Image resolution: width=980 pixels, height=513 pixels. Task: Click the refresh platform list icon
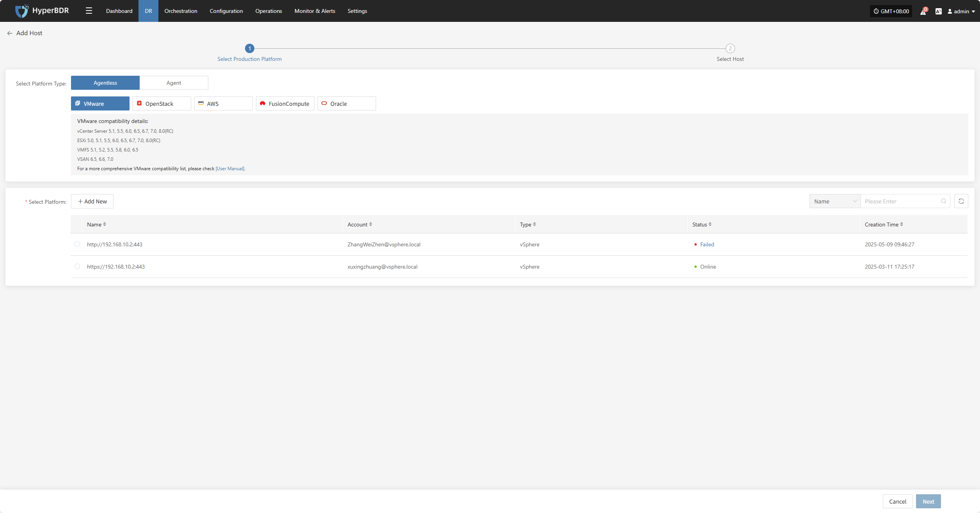click(961, 201)
